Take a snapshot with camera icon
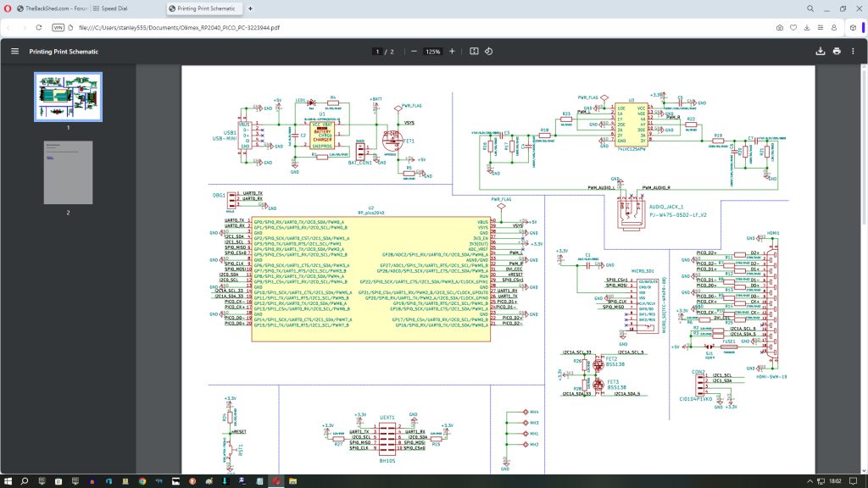 pos(779,27)
